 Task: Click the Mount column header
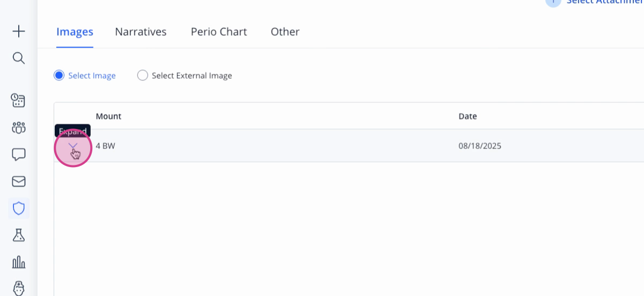point(108,116)
